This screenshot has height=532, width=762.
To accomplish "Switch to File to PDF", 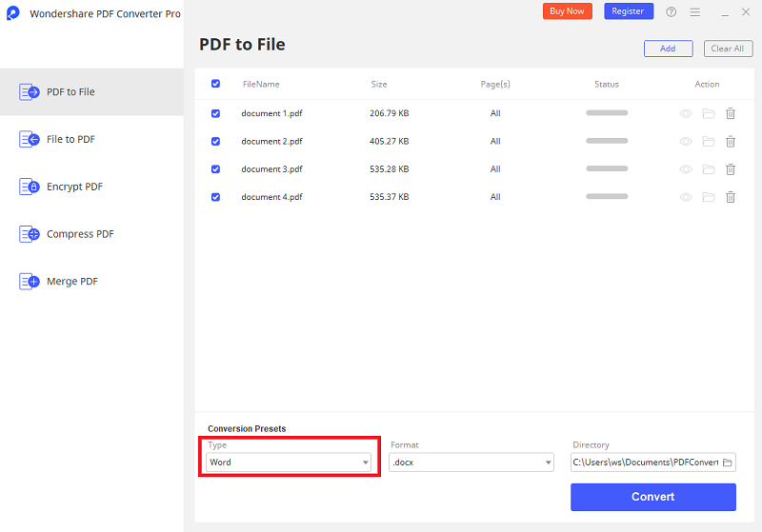I will (91, 139).
